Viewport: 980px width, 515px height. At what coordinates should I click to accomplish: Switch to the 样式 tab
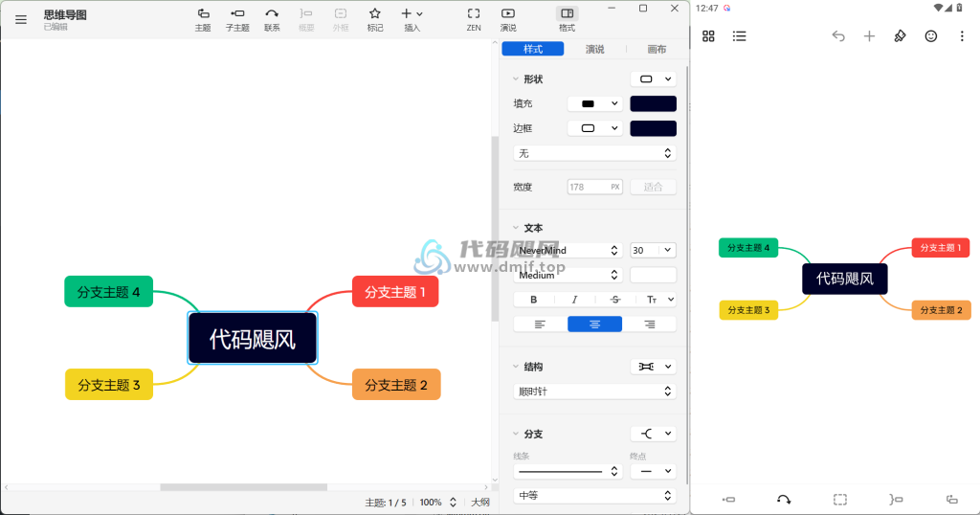pyautogui.click(x=533, y=49)
